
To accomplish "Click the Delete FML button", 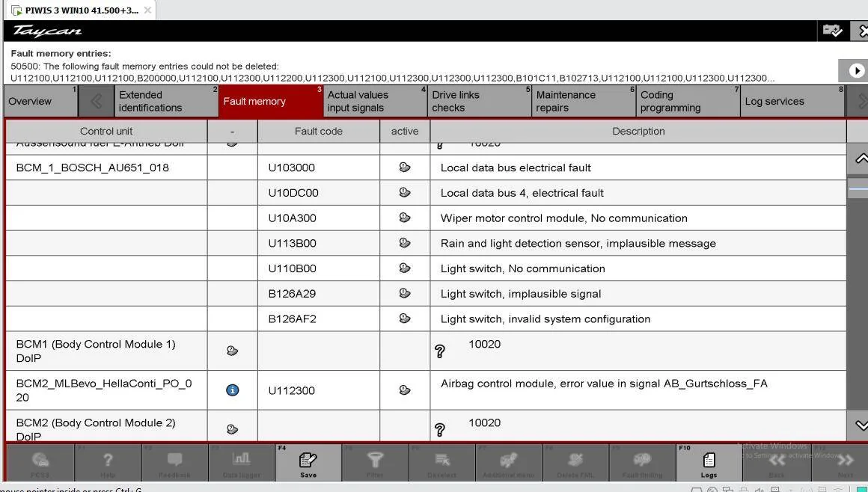I will click(x=575, y=463).
